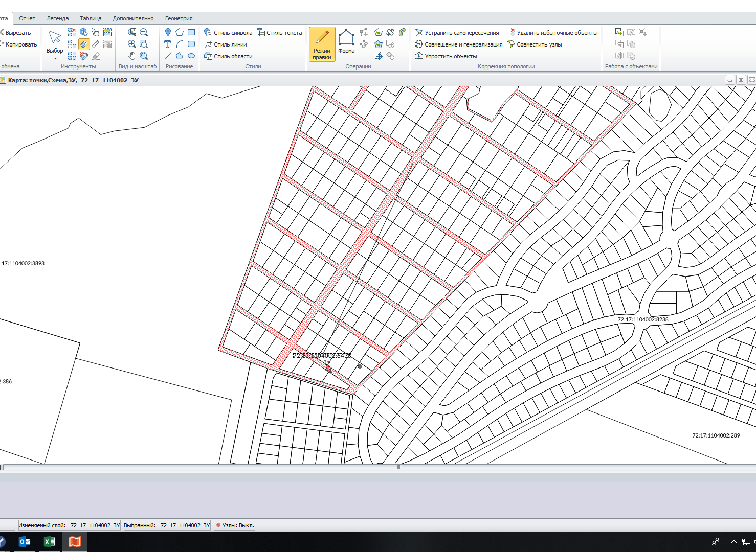
Task: Click Устранить самопересечения button
Action: 457,33
